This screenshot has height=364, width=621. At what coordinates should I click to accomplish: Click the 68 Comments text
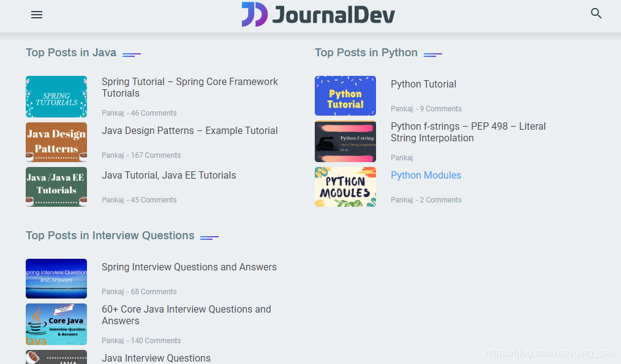point(154,292)
